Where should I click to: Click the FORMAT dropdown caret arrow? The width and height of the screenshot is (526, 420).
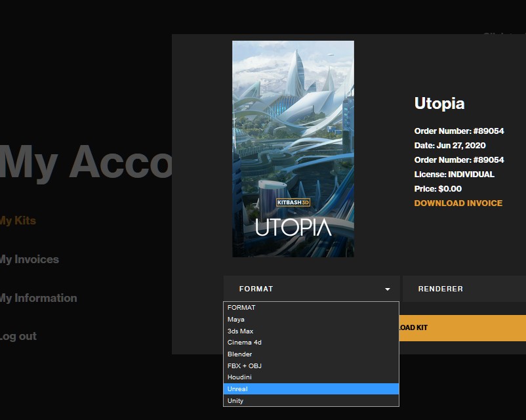388,289
